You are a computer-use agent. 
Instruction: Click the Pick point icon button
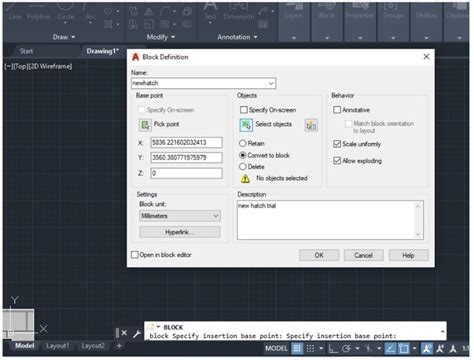pyautogui.click(x=145, y=125)
